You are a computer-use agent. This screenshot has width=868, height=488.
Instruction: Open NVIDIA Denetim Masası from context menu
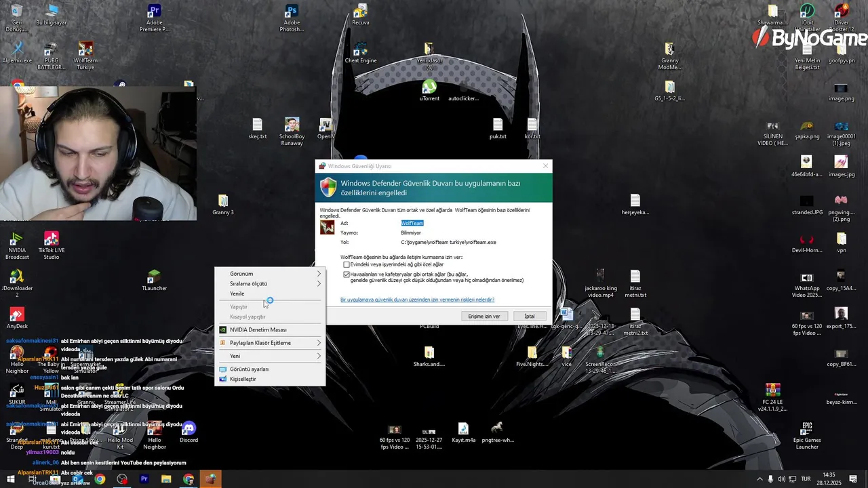click(270, 329)
